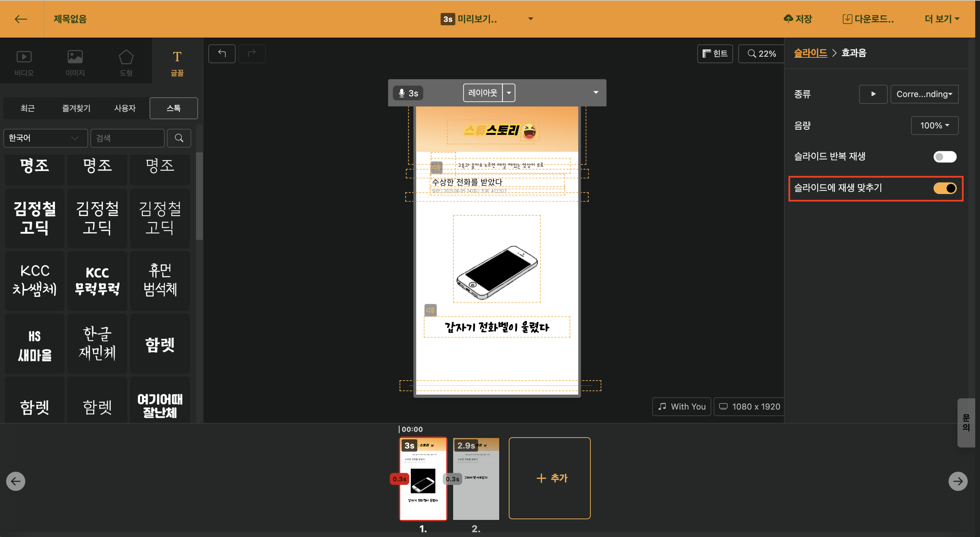Click the microphone 3s duration button
The width and height of the screenshot is (980, 537).
coord(408,93)
